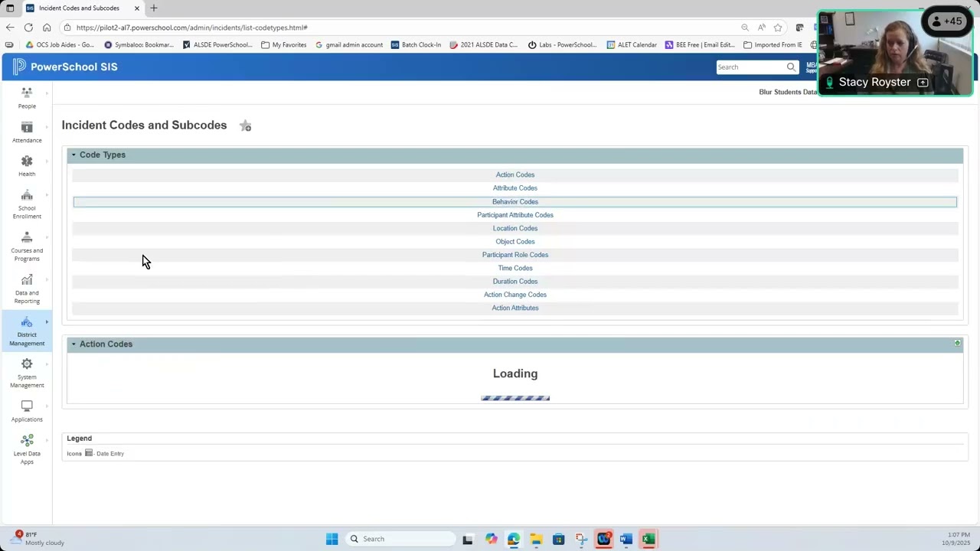The width and height of the screenshot is (980, 551).
Task: Click the search magnifier in PowerSchool header
Action: [791, 67]
